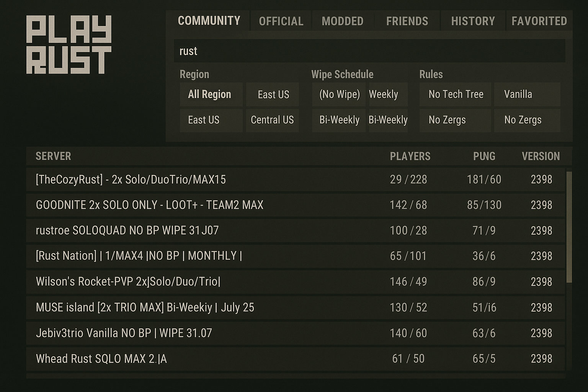Enable the (No Wipe) schedule filter
588x392 pixels.
(339, 94)
